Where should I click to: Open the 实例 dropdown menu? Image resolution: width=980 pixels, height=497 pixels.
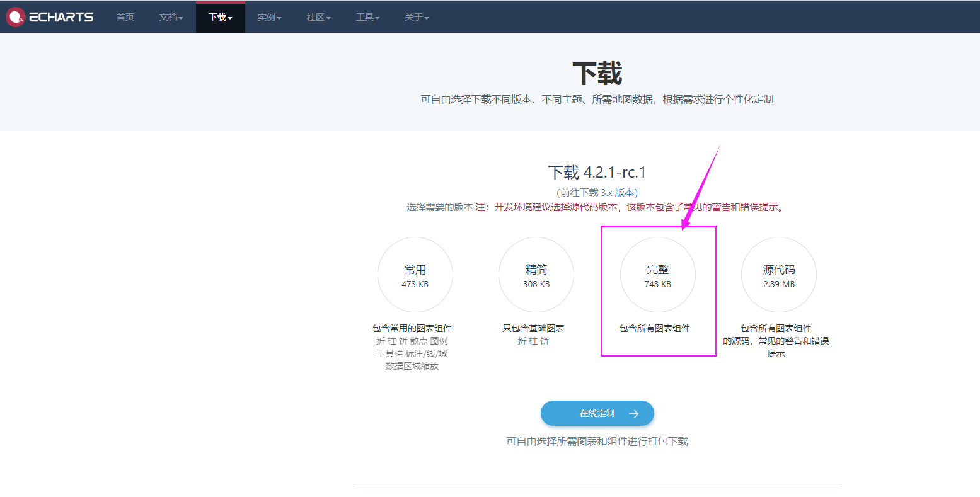click(x=269, y=17)
